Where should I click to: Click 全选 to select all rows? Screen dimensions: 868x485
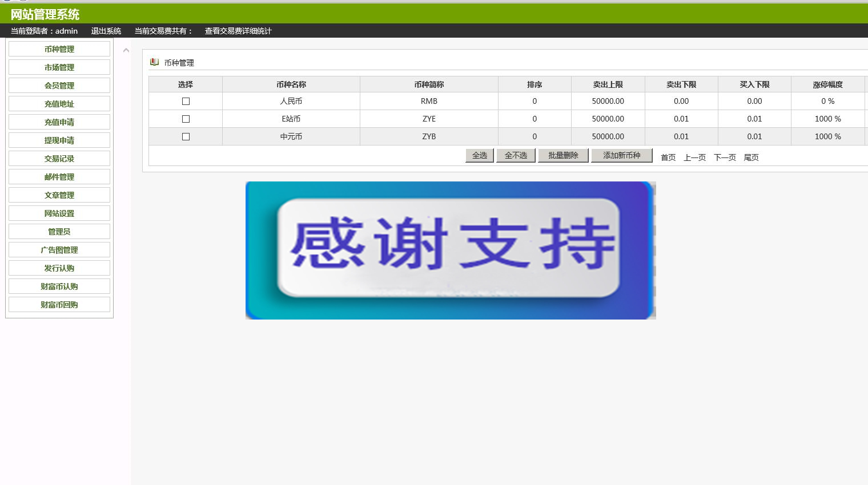pos(479,155)
